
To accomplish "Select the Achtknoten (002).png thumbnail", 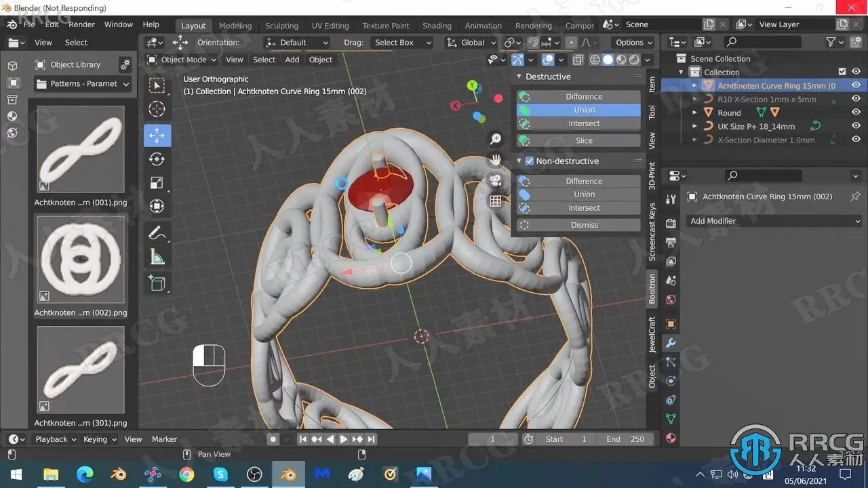I will (81, 260).
